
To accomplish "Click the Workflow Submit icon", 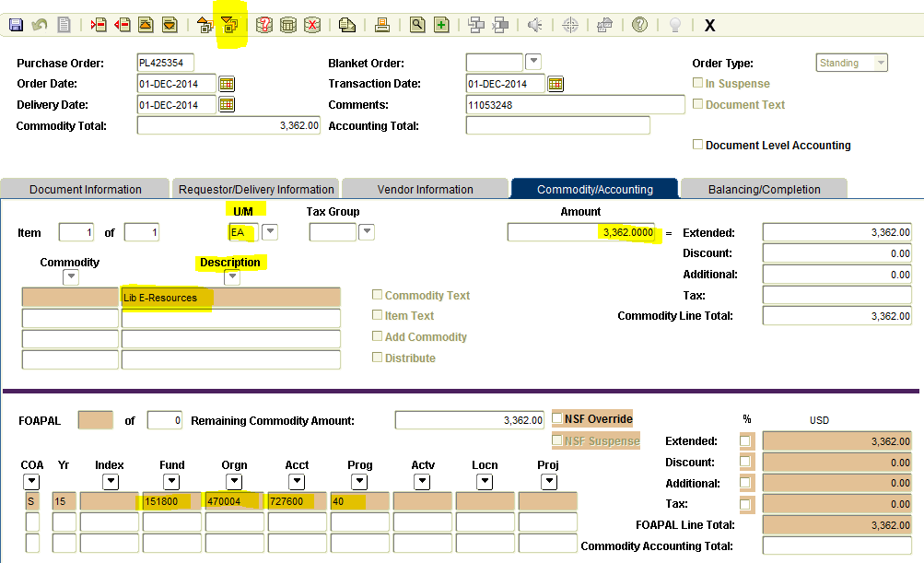I will pyautogui.click(x=476, y=25).
